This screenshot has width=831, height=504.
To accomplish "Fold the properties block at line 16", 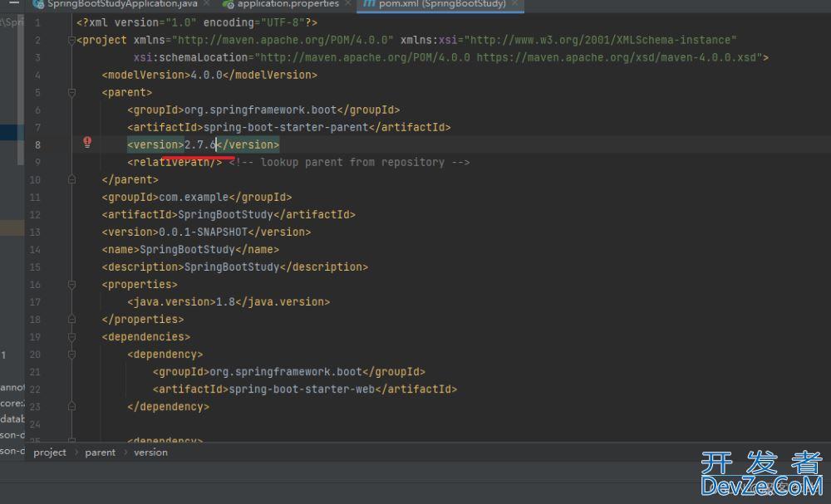I will (72, 284).
